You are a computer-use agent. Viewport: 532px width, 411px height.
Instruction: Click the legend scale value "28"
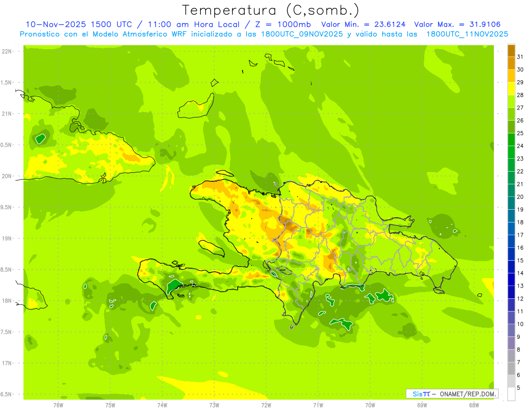pyautogui.click(x=520, y=95)
